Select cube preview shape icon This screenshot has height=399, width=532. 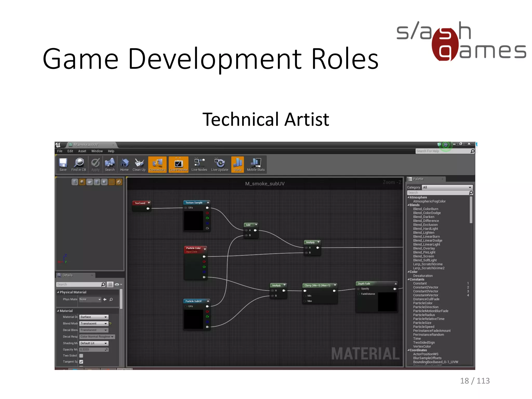click(97, 182)
